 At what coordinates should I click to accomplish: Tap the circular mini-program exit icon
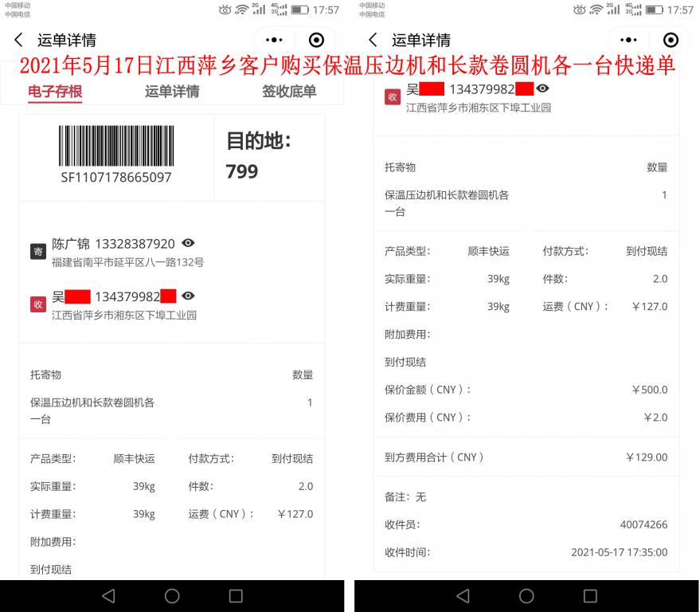(x=316, y=39)
